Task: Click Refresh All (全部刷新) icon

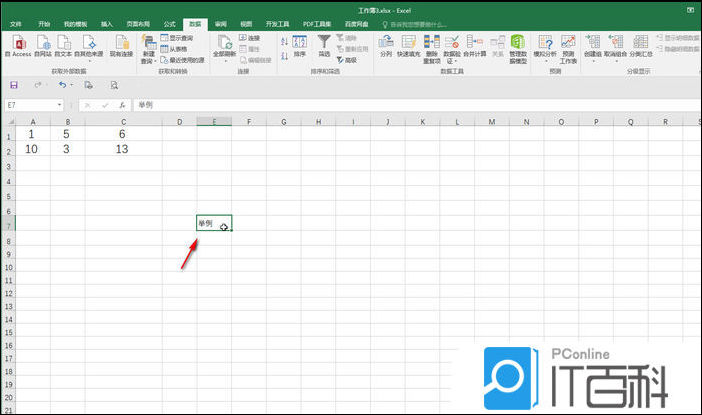Action: (x=224, y=47)
